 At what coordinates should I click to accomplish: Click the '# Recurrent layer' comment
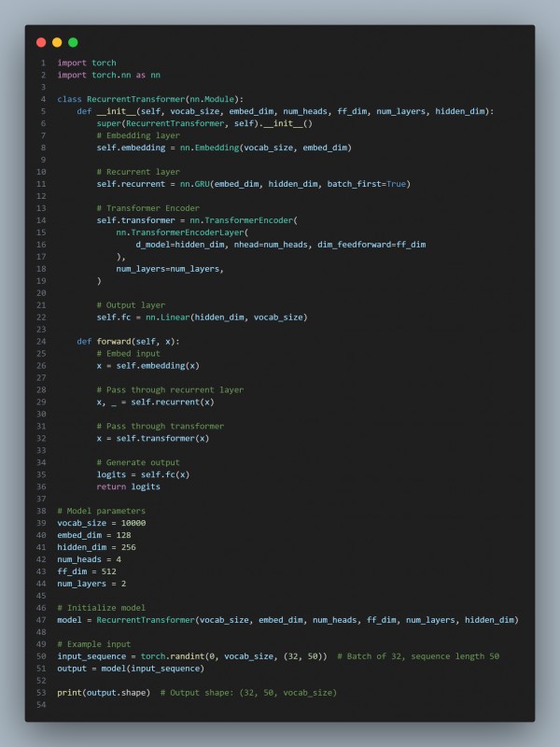pos(138,172)
